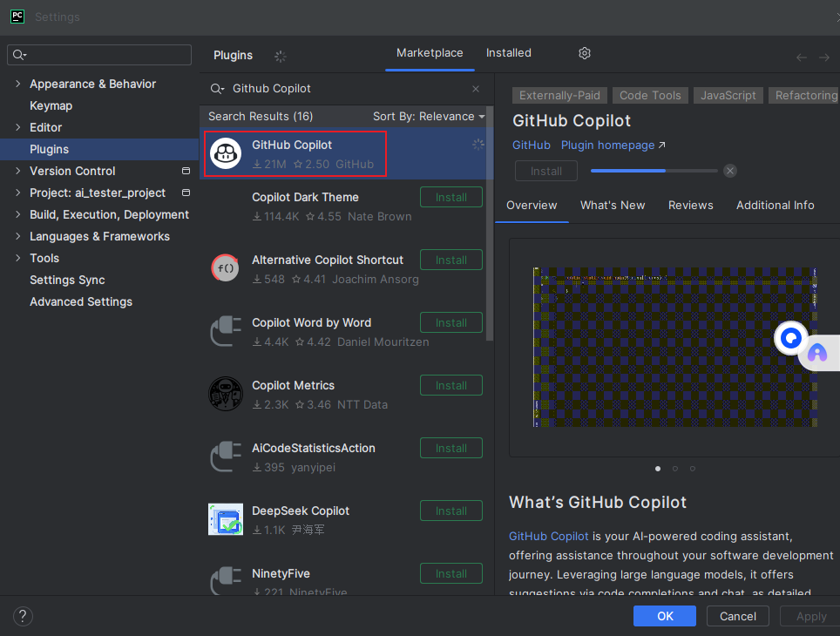The height and width of the screenshot is (636, 840).
Task: Navigate forward with the right arrow icon
Action: (x=824, y=58)
